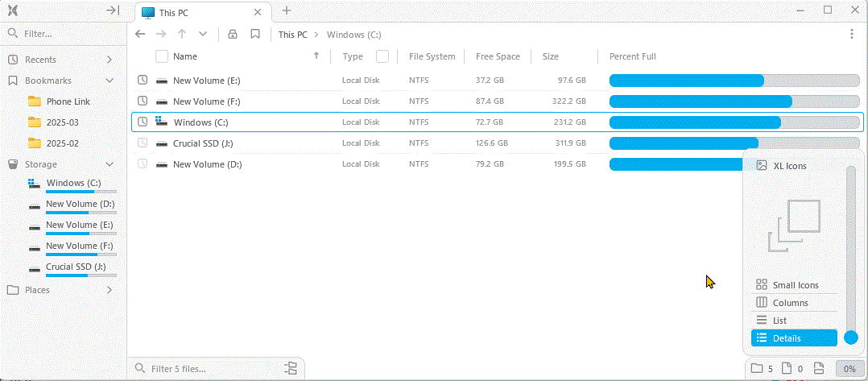Collapse the Storage section in sidebar

point(110,164)
